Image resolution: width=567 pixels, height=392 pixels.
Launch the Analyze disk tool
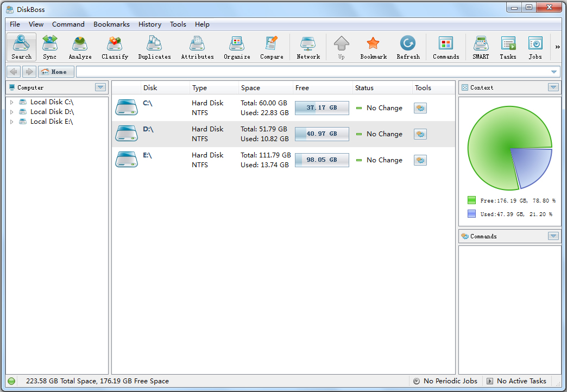point(80,47)
